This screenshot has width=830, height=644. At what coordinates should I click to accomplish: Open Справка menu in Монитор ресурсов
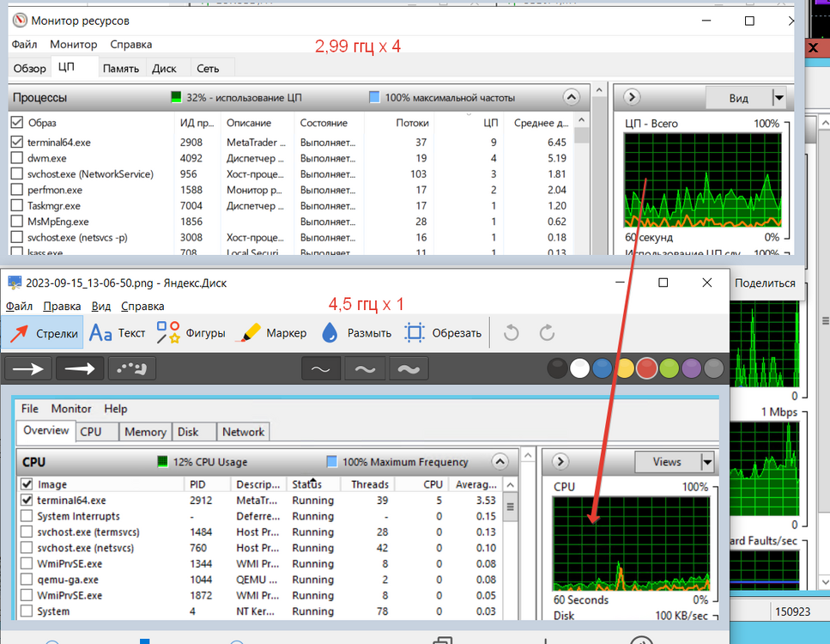point(130,45)
